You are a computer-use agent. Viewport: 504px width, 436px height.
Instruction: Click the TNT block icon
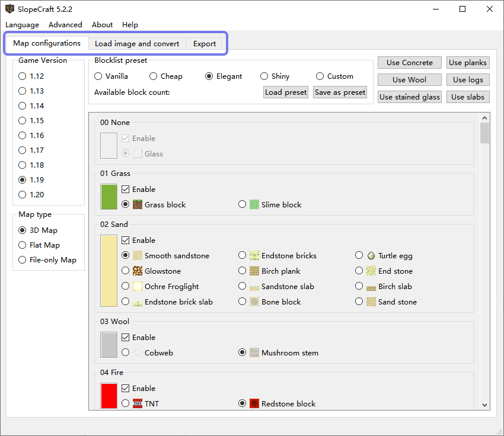coord(138,403)
